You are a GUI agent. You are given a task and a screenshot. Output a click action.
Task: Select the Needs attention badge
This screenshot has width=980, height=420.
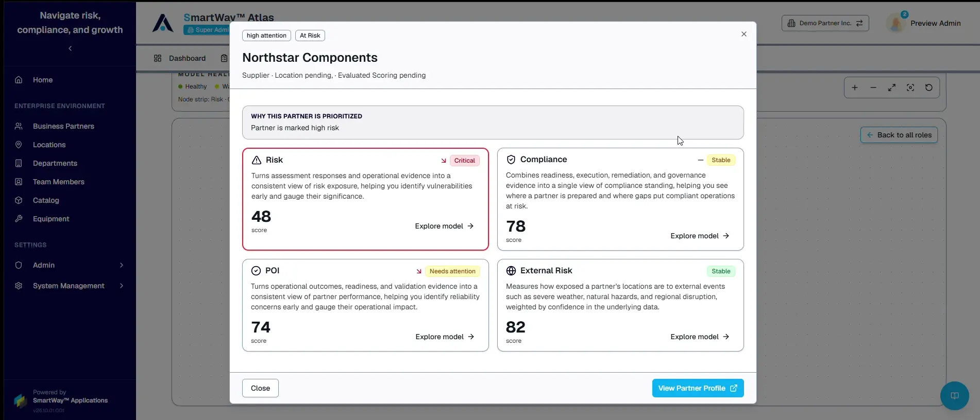pos(452,271)
